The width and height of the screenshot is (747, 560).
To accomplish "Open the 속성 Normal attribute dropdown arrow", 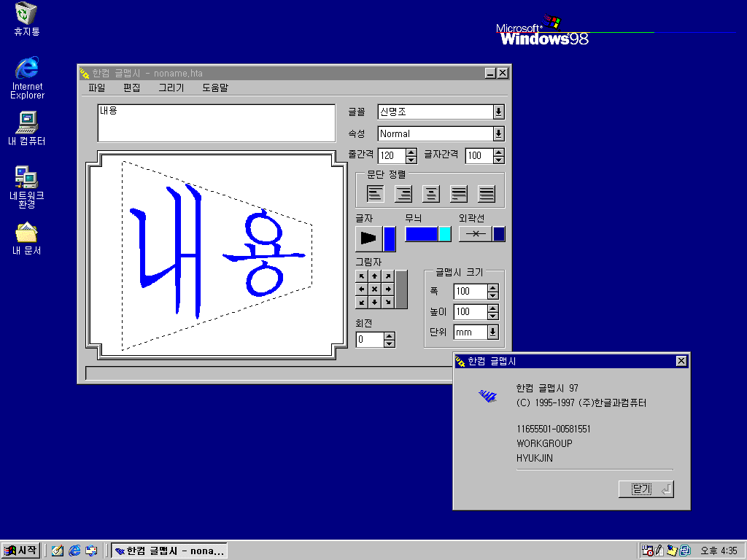I will [498, 134].
